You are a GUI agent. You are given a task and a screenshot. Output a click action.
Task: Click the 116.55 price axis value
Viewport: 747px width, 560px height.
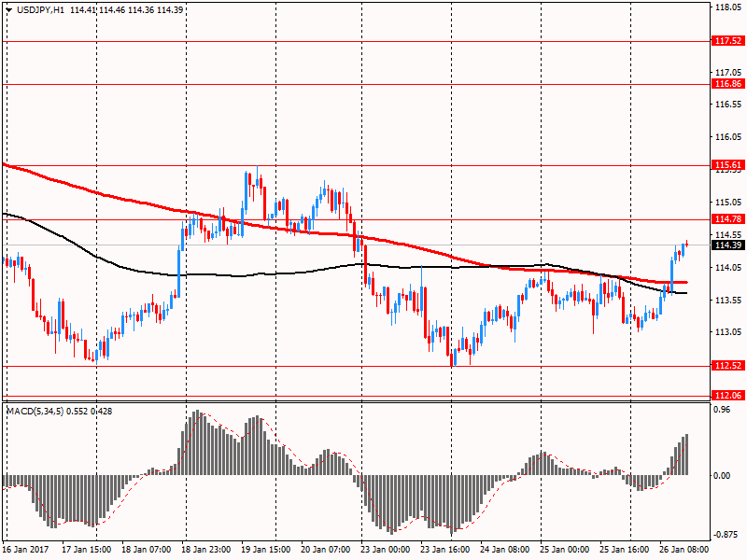pos(728,105)
